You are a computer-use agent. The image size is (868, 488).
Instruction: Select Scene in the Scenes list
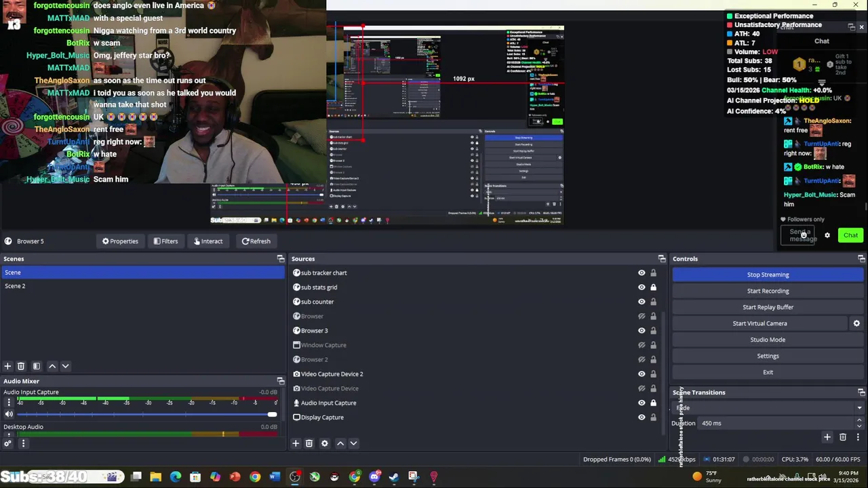[x=142, y=272]
